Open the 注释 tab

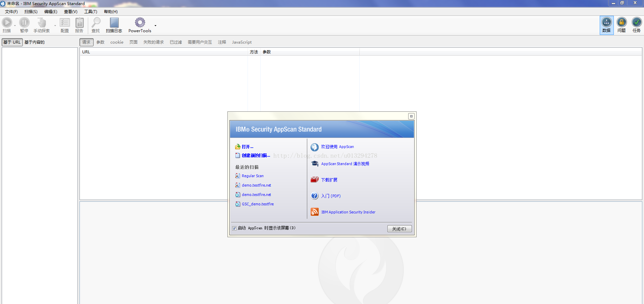(x=222, y=42)
